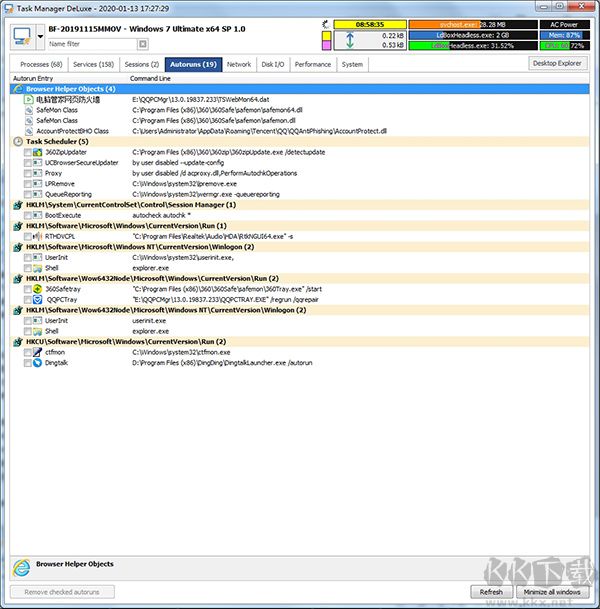The width and height of the screenshot is (600, 609).
Task: Click the network up/down arrows icon
Action: click(x=350, y=40)
